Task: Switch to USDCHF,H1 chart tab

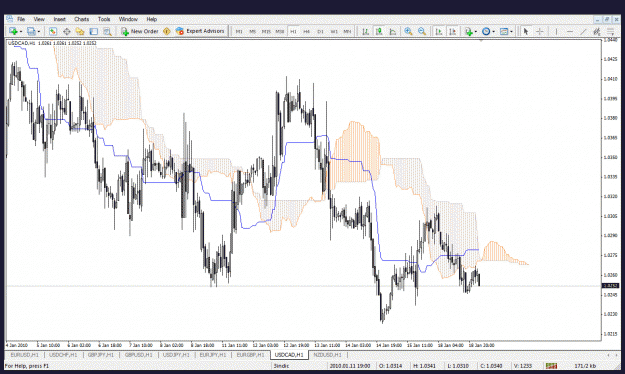Action: point(63,355)
